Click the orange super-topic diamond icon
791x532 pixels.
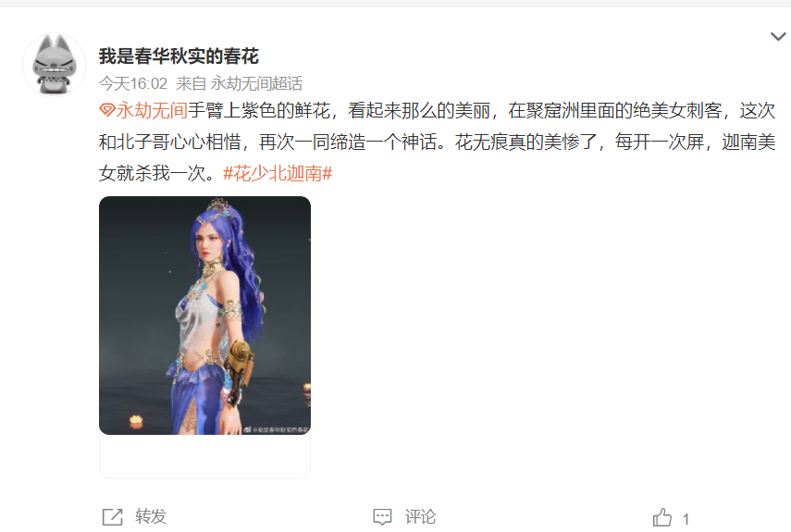point(107,110)
